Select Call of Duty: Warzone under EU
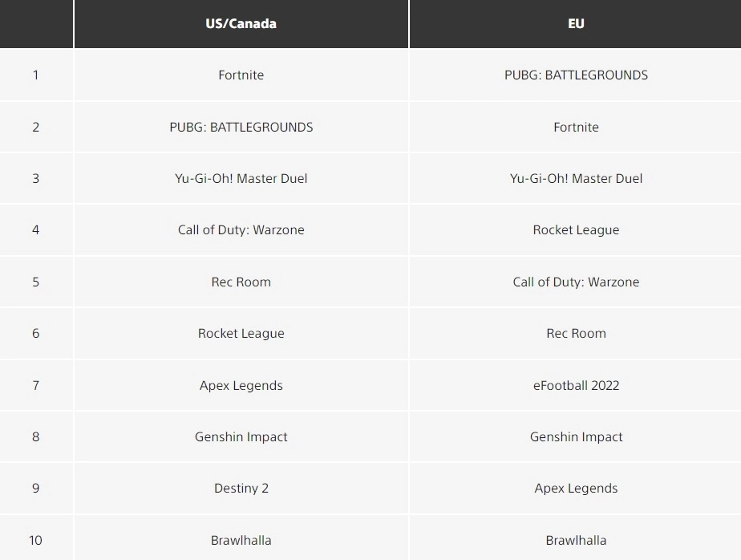 (576, 282)
